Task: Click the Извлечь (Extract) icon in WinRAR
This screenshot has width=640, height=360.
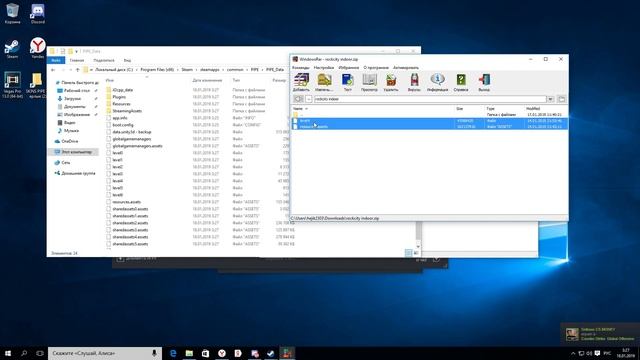Action: pyautogui.click(x=324, y=82)
